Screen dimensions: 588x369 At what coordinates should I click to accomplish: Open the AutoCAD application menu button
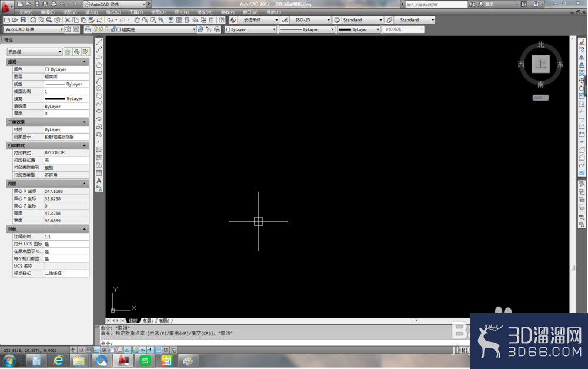pos(6,6)
